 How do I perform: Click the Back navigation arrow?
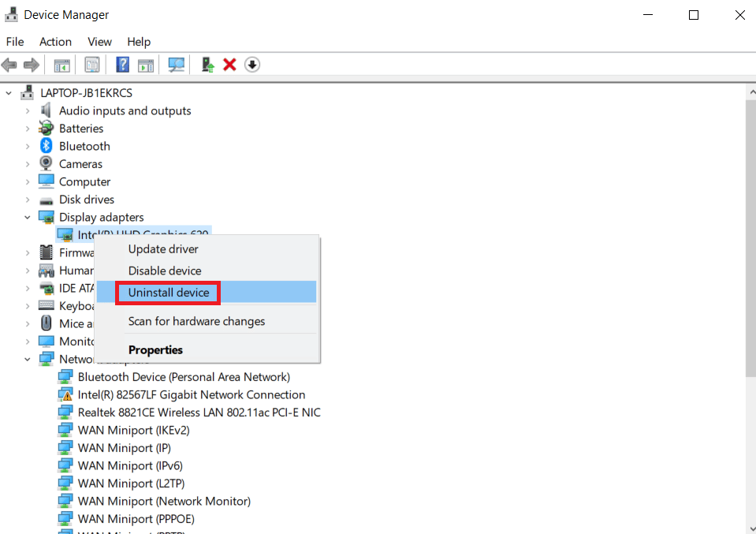coord(9,64)
